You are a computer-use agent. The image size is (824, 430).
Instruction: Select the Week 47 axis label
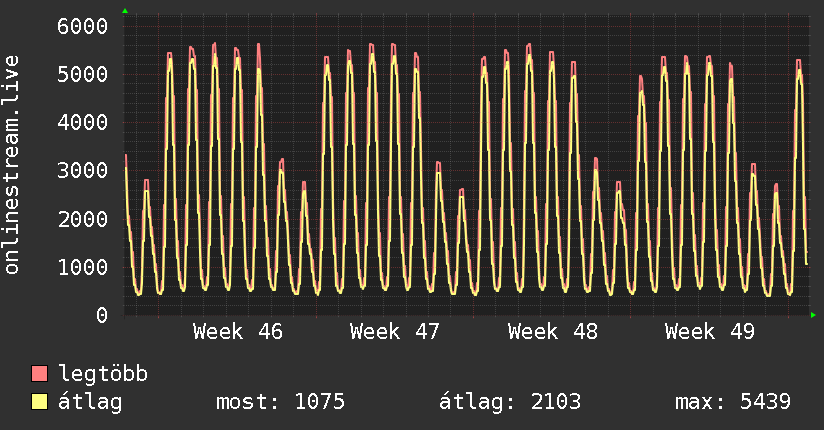(x=395, y=331)
